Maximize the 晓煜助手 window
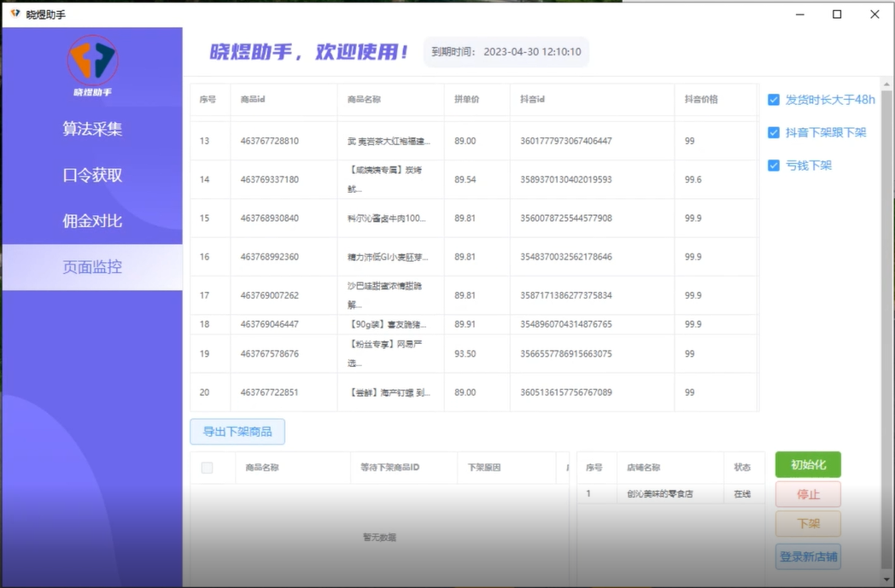895x588 pixels. tap(837, 15)
